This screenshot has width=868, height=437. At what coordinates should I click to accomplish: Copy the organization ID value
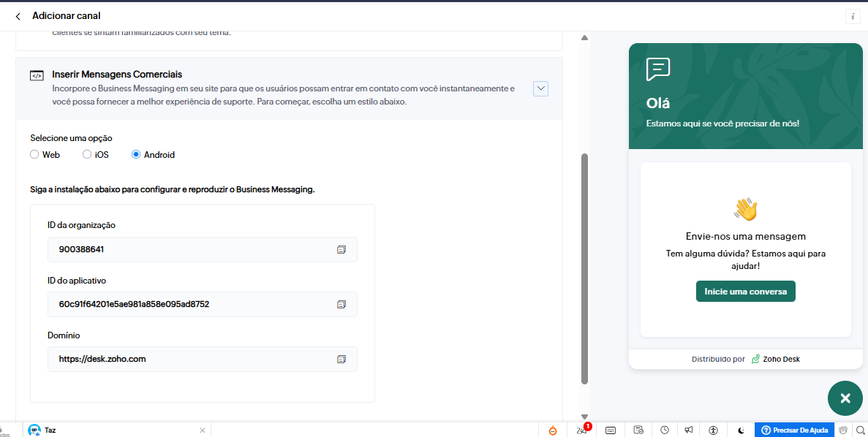[x=341, y=250]
